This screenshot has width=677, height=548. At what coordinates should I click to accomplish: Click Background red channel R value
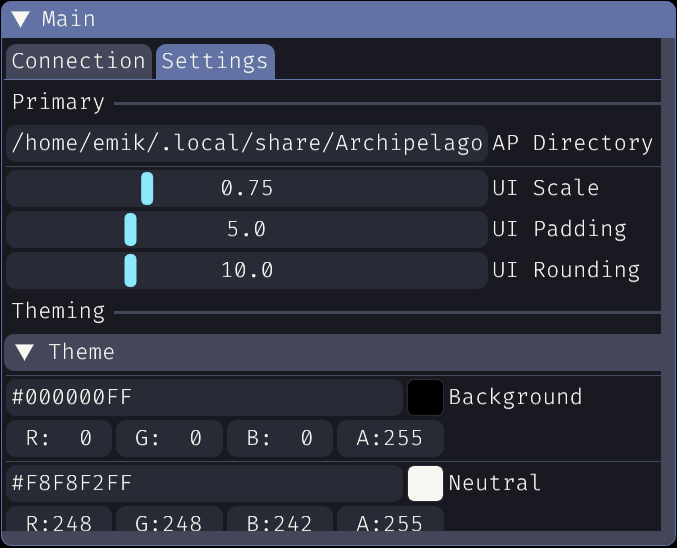pyautogui.click(x=58, y=438)
